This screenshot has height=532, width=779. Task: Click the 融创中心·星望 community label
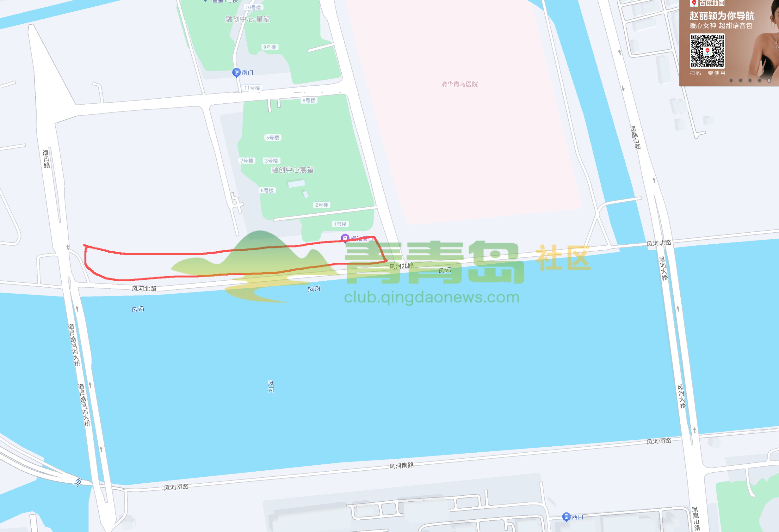[248, 19]
